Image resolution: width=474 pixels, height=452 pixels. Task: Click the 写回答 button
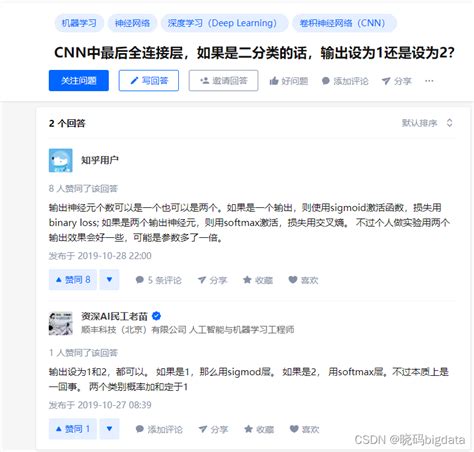[149, 80]
